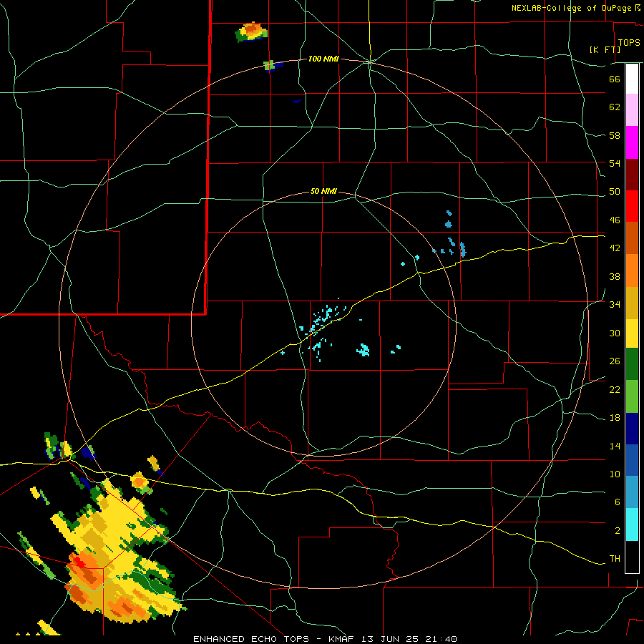Click the TH threshold label on the legend
The height and width of the screenshot is (644, 644).
point(615,559)
